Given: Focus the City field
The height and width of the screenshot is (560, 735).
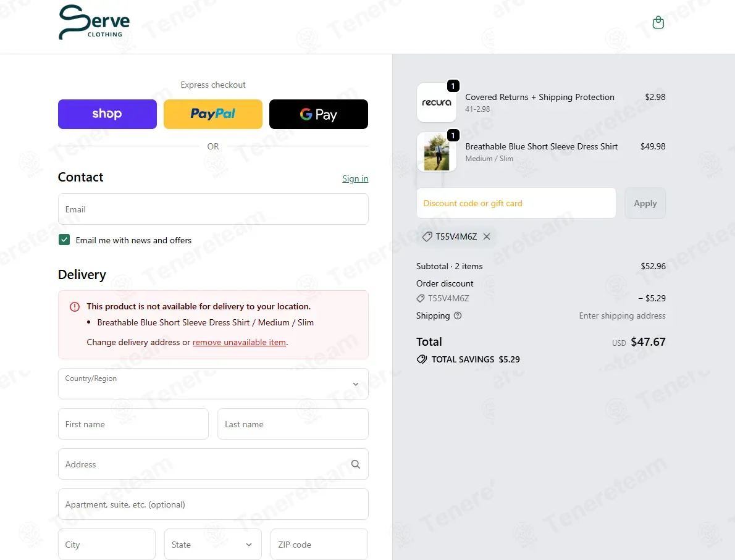Looking at the screenshot, I should [106, 545].
